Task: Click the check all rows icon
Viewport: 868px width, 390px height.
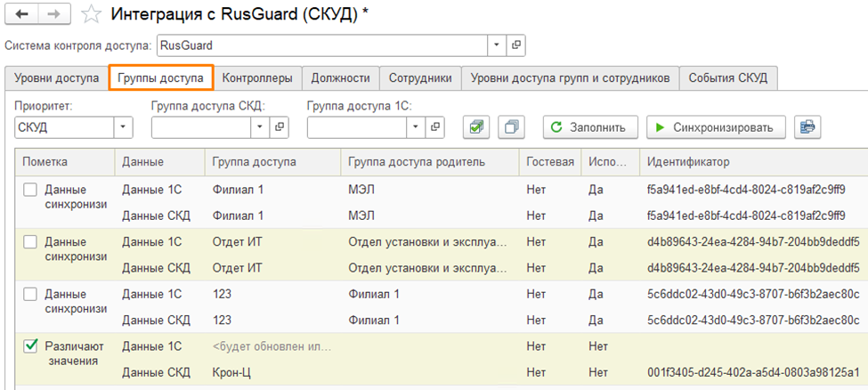Action: pyautogui.click(x=477, y=127)
